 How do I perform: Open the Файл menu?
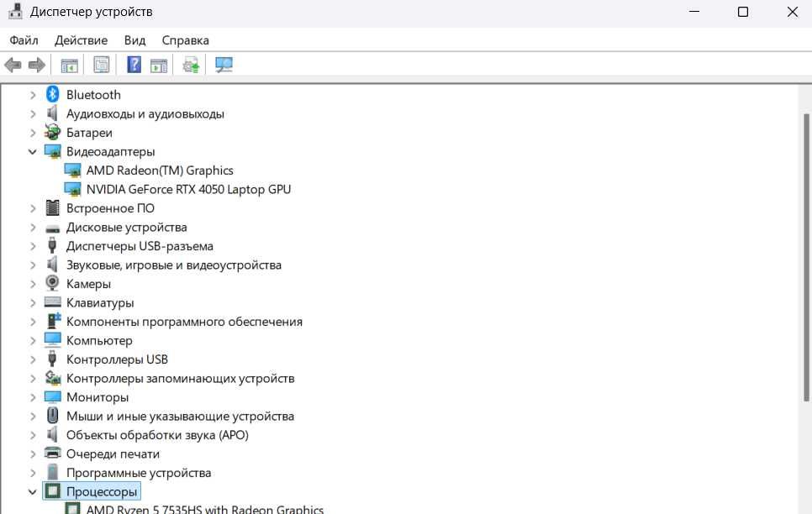[x=24, y=40]
